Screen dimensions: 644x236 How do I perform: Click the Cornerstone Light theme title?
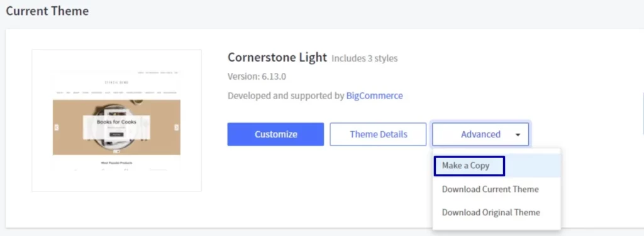(277, 57)
